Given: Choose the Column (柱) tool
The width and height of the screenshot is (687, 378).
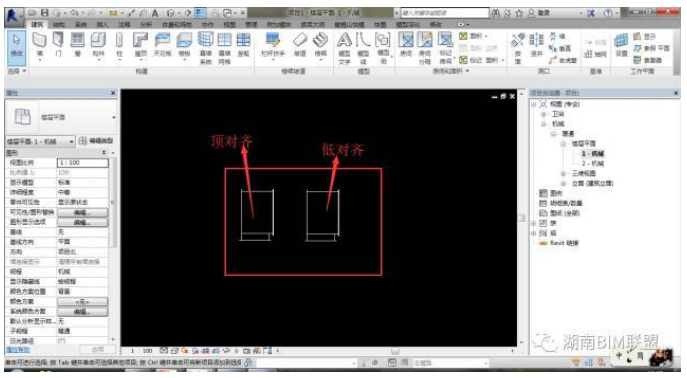Looking at the screenshot, I should [x=119, y=45].
